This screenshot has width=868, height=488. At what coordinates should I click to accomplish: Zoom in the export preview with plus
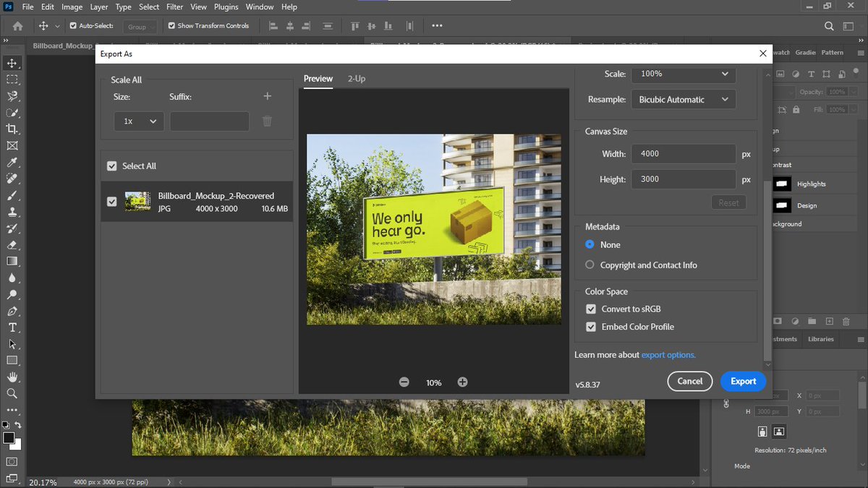(x=463, y=382)
